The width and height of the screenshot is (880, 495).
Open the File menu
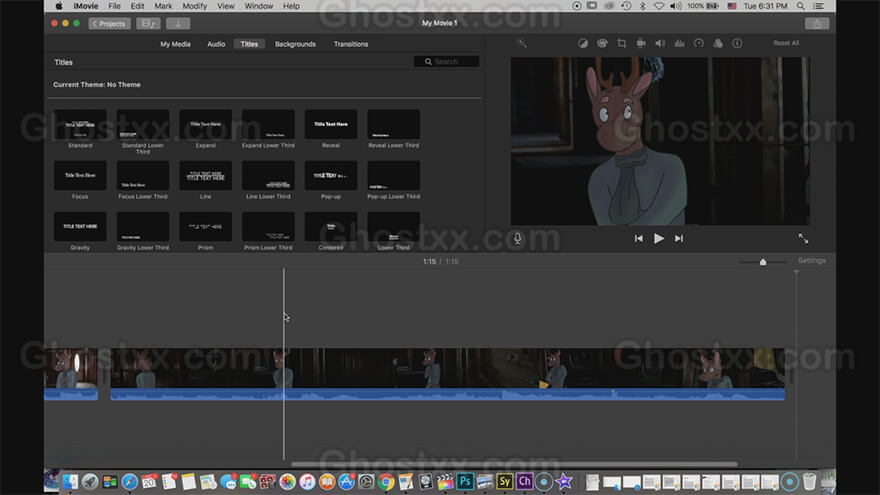(114, 6)
